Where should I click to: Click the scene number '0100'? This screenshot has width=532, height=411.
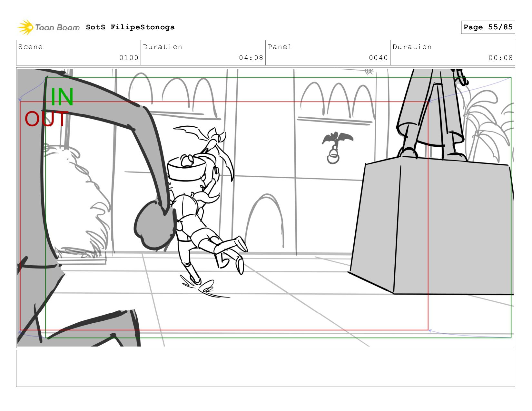pyautogui.click(x=129, y=58)
